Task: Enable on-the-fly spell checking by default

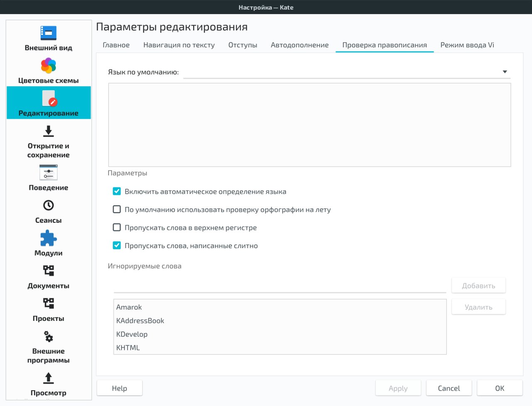Action: (117, 209)
